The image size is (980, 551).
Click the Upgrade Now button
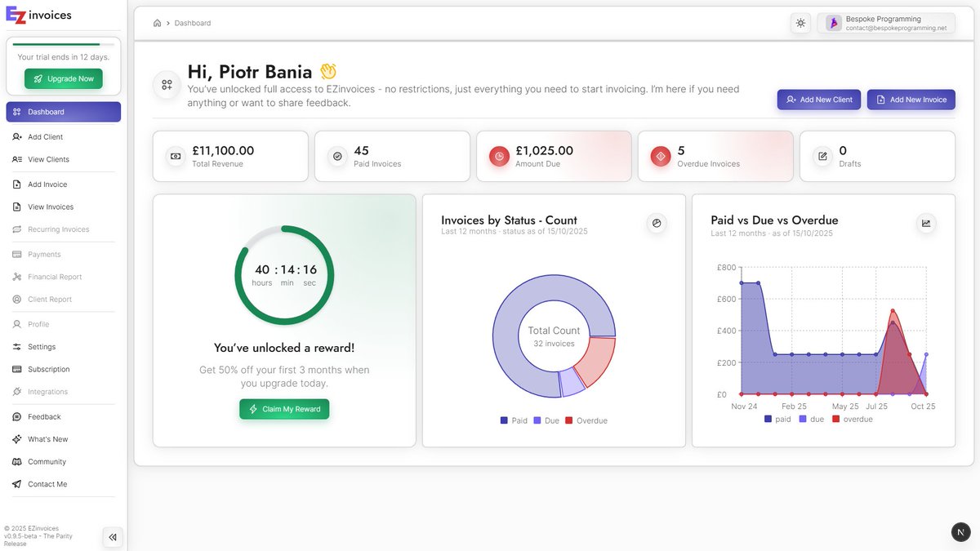pyautogui.click(x=64, y=78)
